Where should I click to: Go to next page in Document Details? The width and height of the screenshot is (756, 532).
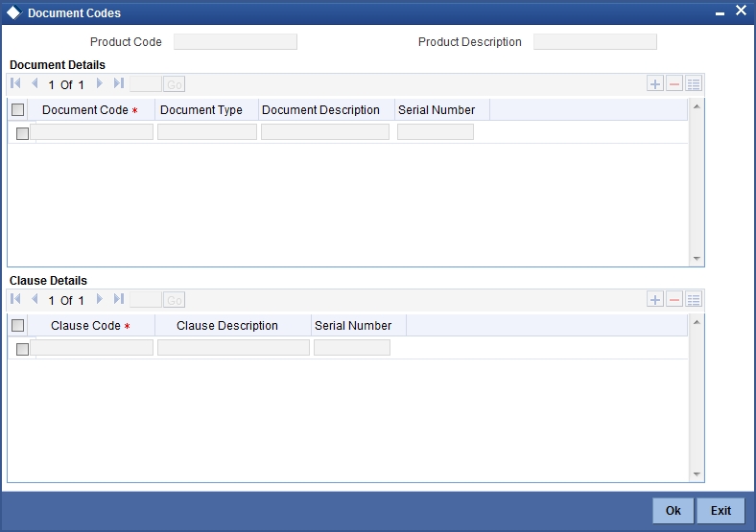[100, 83]
